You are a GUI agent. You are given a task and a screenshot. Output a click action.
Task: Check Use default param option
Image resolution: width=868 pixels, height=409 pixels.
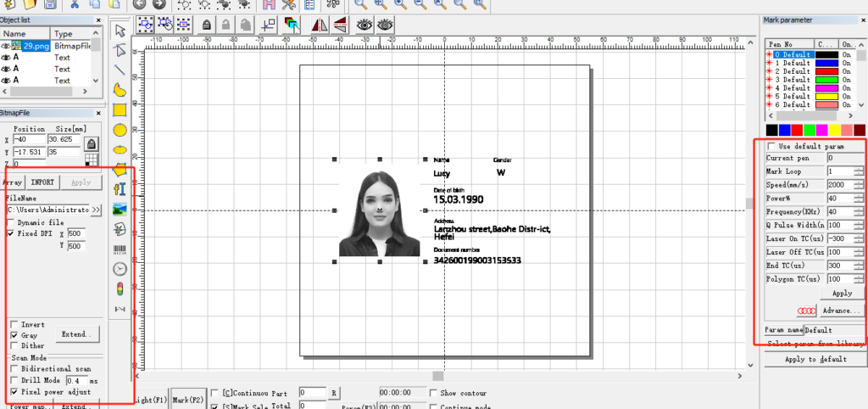771,147
